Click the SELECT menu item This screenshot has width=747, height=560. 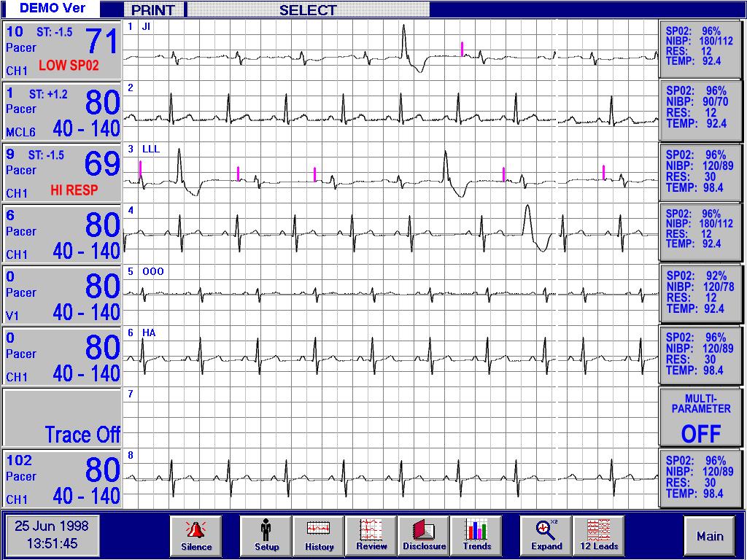pyautogui.click(x=308, y=10)
